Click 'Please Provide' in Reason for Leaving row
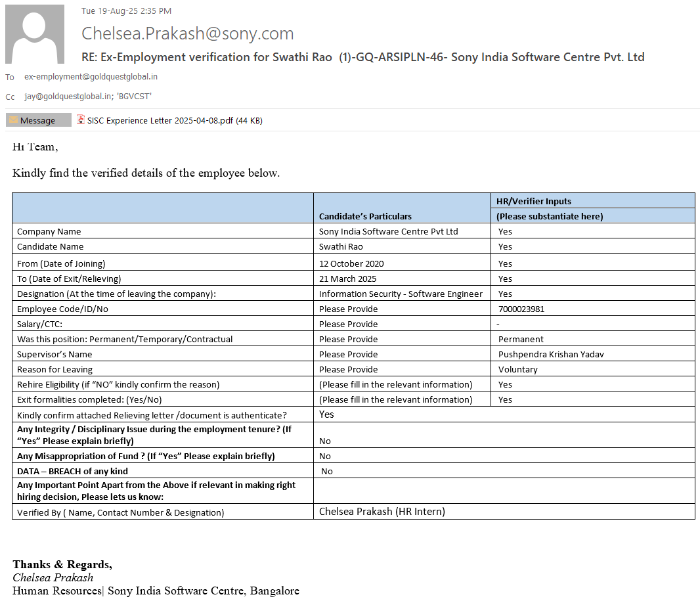700x603 pixels. pos(348,369)
